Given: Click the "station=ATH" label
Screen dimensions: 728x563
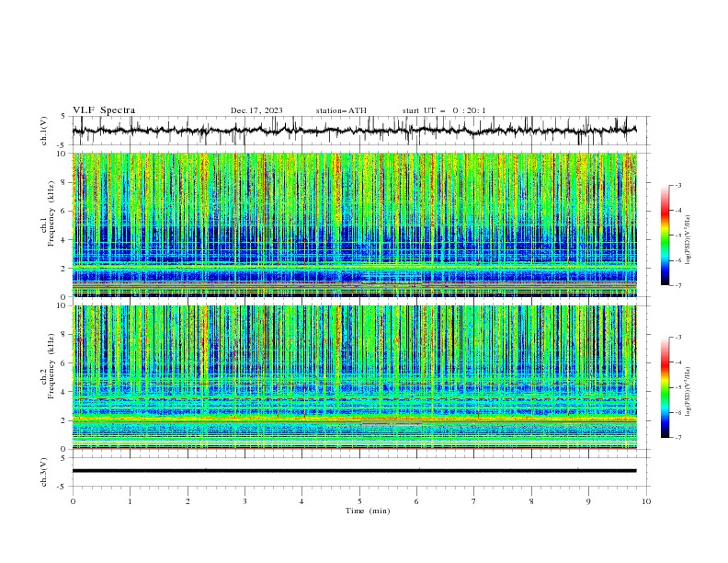Looking at the screenshot, I should (x=341, y=110).
